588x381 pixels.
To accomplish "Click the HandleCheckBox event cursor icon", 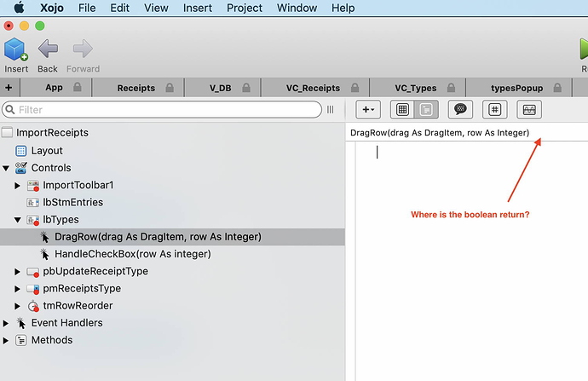I will (44, 254).
